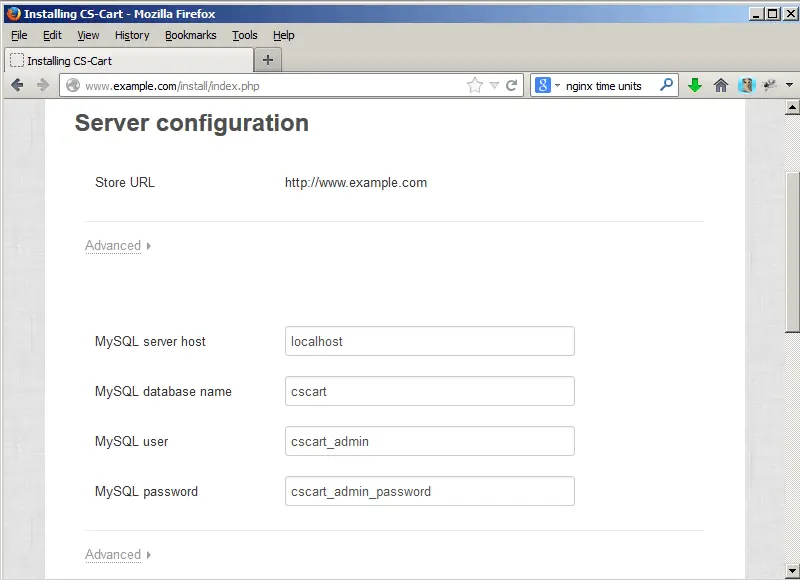
Task: Click the MySQL database name field
Action: click(430, 391)
